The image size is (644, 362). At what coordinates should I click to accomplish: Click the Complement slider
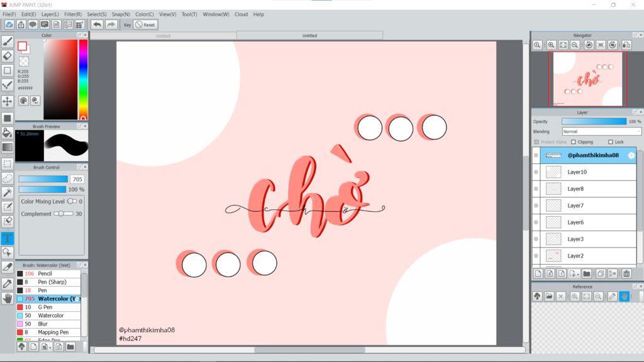click(x=64, y=214)
